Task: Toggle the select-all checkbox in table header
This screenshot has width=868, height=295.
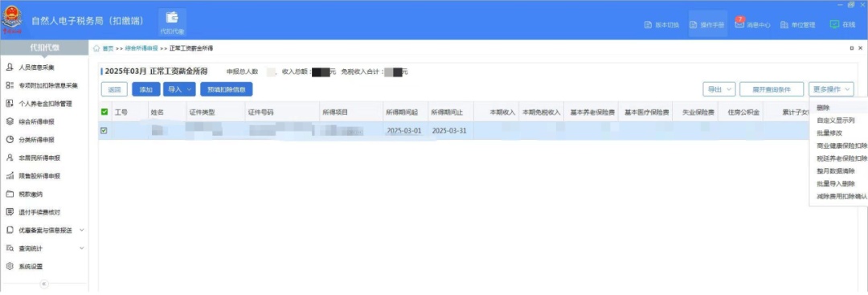Action: click(x=104, y=113)
